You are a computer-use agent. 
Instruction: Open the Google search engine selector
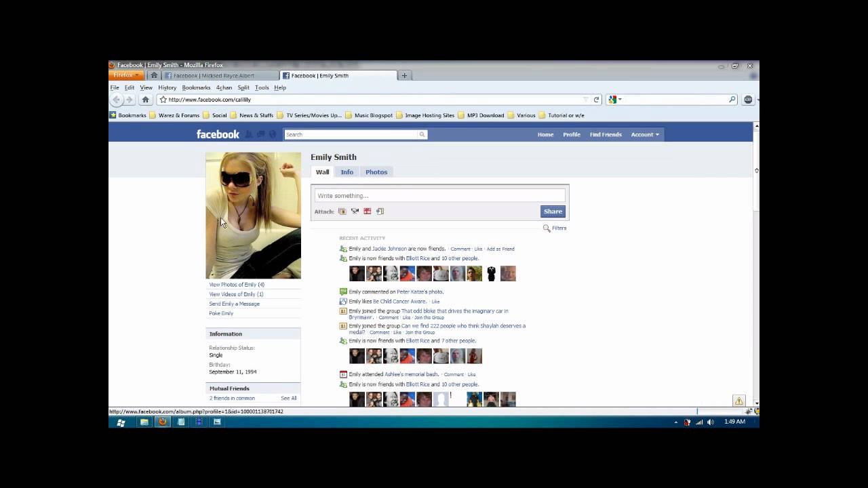pyautogui.click(x=614, y=100)
